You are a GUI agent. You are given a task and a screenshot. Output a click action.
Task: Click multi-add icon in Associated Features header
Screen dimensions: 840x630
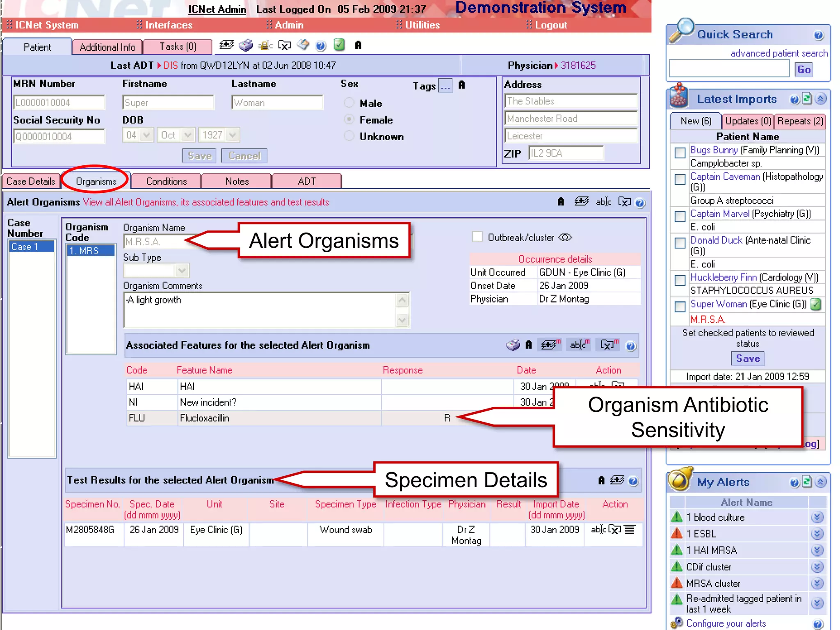pyautogui.click(x=550, y=345)
